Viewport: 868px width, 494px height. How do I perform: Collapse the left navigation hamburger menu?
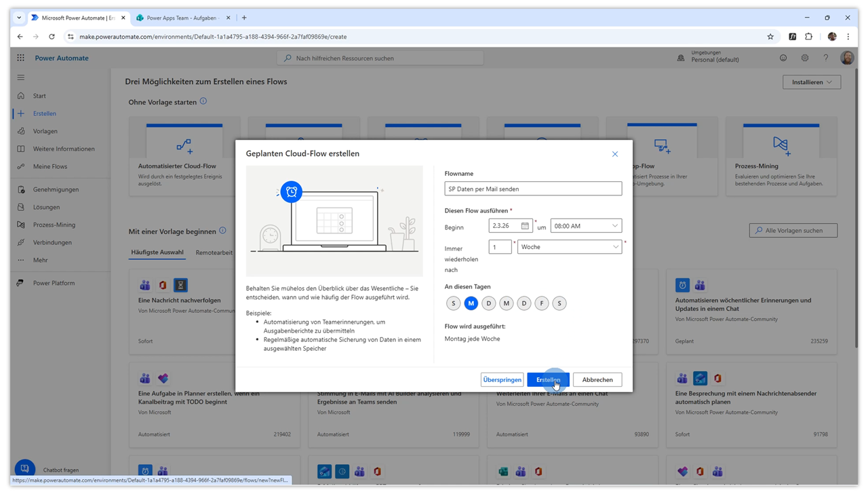[20, 77]
